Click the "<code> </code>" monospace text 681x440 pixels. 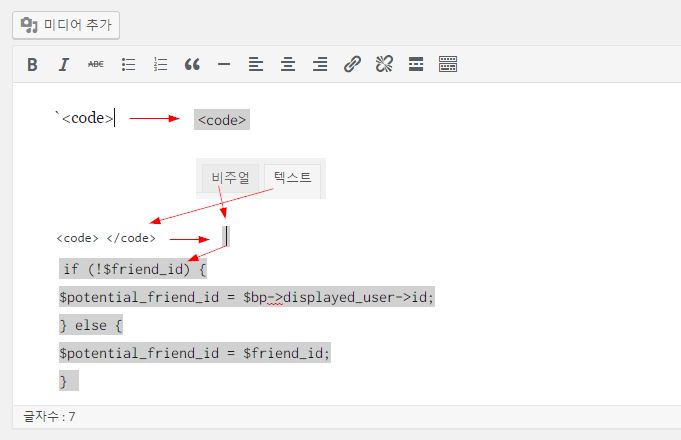pyautogui.click(x=106, y=238)
